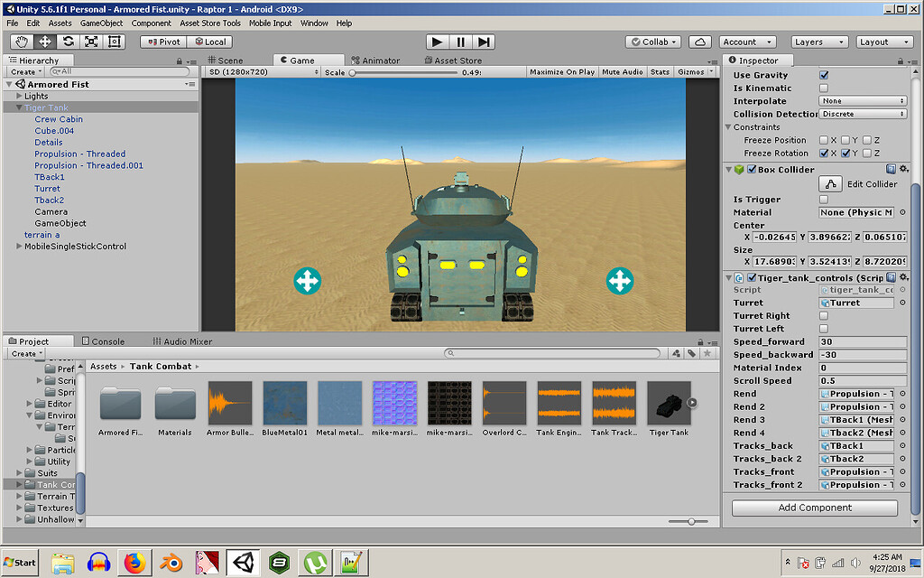Open Unity Cloud services via the cloud icon
Viewport: 924px width, 578px height.
click(x=698, y=41)
